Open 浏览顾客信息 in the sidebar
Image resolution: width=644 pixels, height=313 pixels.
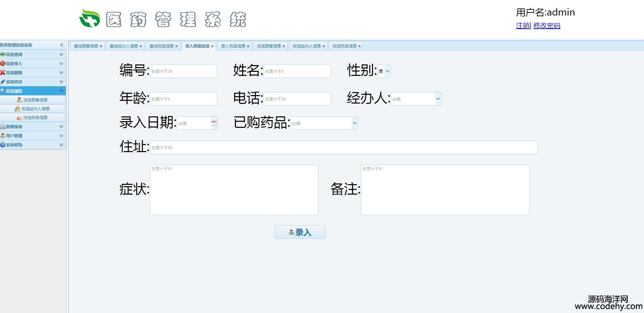tap(35, 100)
